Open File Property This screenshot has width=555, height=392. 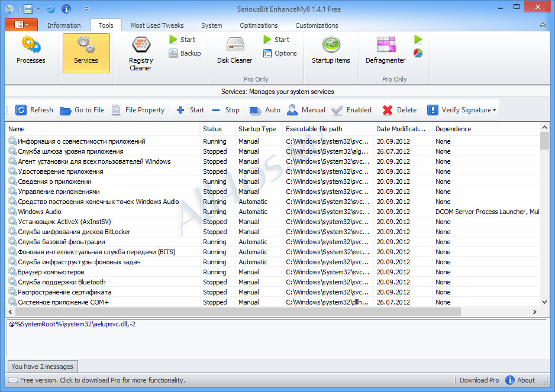coord(138,110)
